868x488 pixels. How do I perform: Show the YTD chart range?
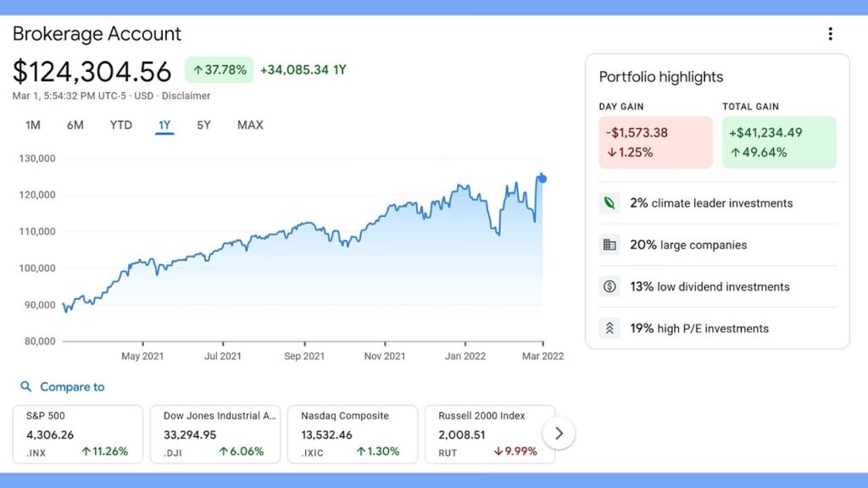(x=121, y=125)
